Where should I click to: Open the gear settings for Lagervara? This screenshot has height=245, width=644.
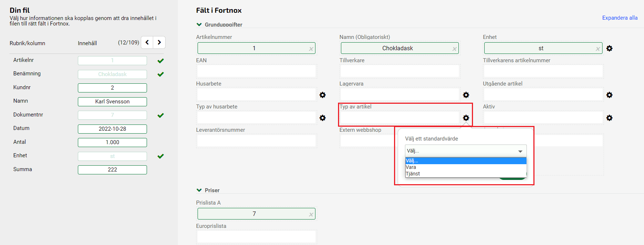coord(466,95)
